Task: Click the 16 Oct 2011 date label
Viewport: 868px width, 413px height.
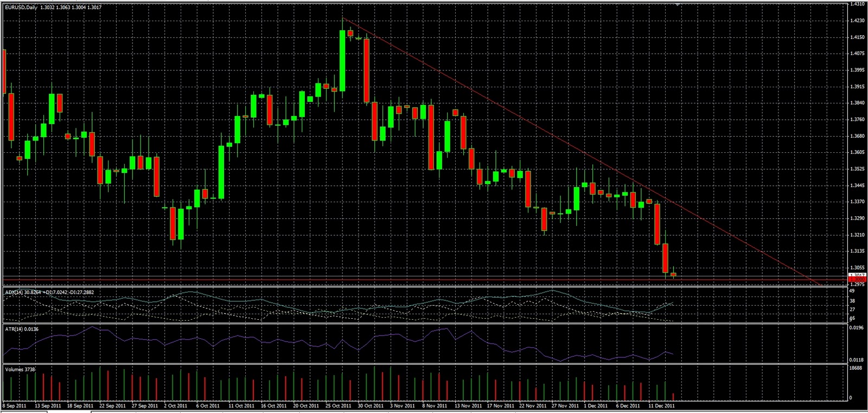Action: click(x=273, y=405)
